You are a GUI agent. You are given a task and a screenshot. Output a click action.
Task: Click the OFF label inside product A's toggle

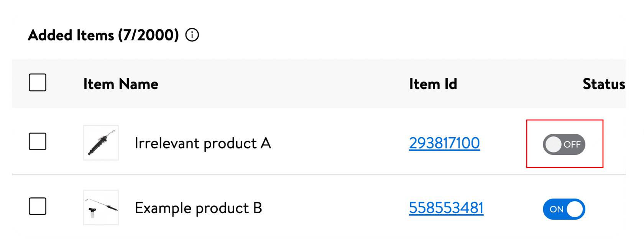572,145
